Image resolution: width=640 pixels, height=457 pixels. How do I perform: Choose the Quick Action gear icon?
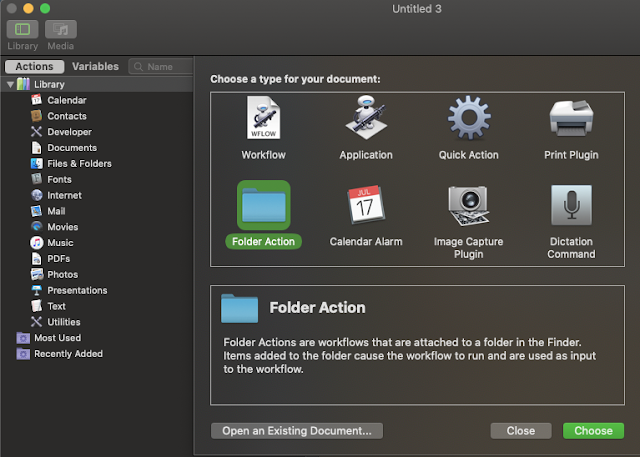click(x=469, y=118)
